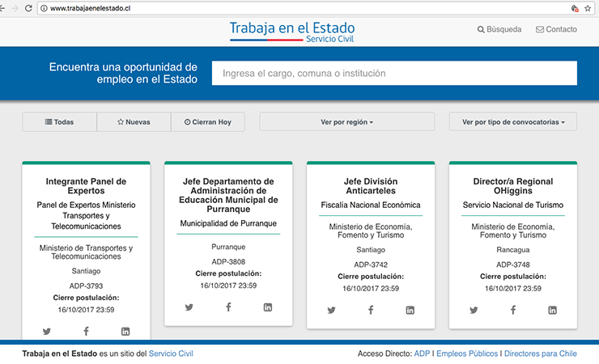
Task: Click the translate icon in the address bar
Action: pyautogui.click(x=575, y=8)
